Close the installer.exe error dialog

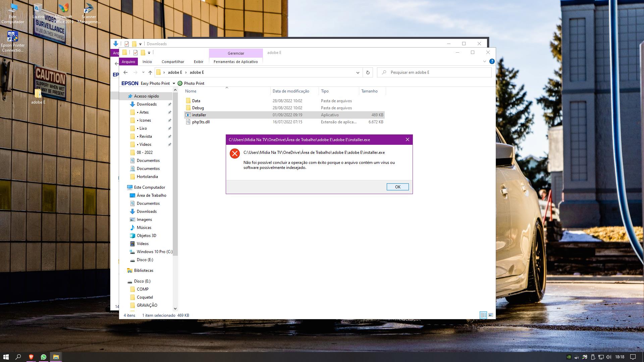(407, 140)
